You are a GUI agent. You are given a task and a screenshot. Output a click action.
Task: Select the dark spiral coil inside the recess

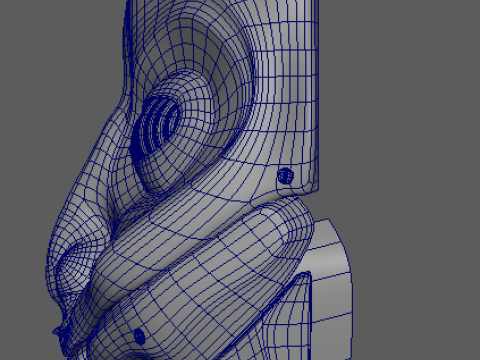[156, 129]
